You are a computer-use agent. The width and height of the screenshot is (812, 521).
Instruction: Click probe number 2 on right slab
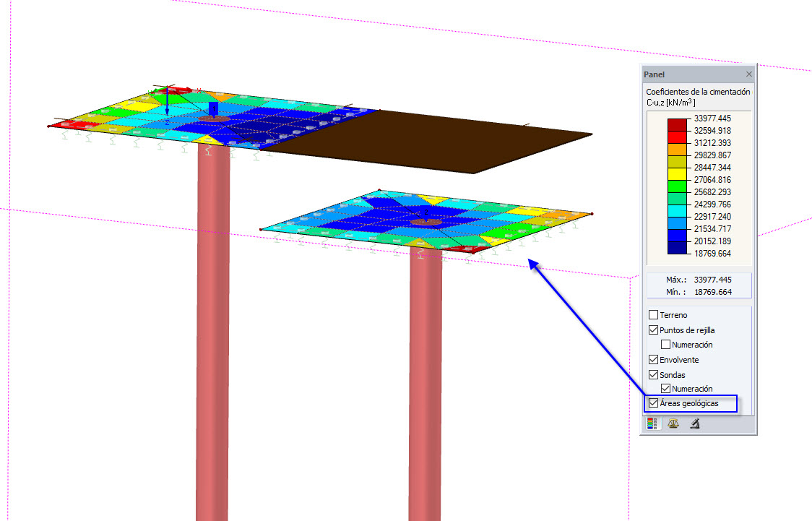pos(426,212)
